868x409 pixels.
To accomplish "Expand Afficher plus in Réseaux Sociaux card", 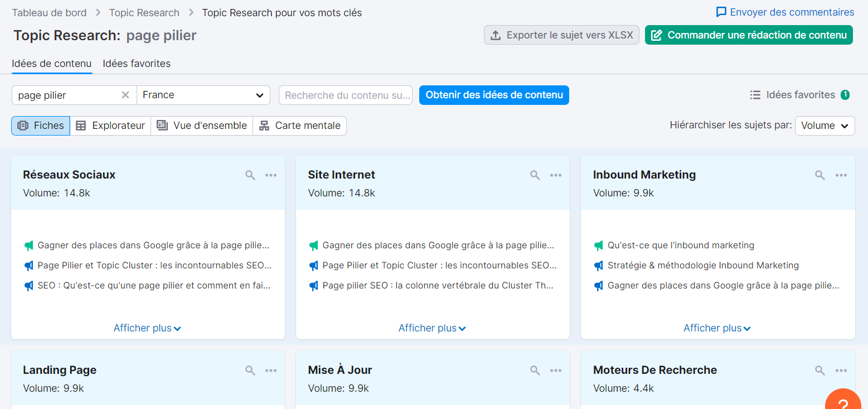I will 148,328.
